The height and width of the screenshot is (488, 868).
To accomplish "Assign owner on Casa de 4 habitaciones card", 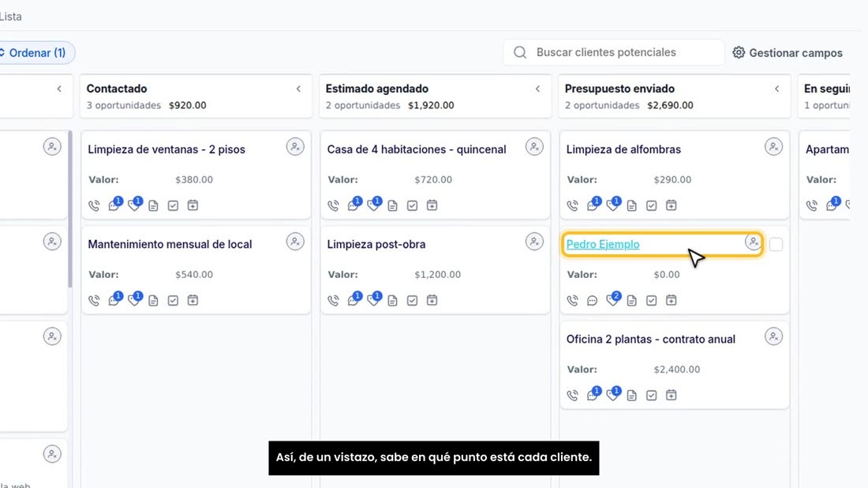I will point(534,147).
